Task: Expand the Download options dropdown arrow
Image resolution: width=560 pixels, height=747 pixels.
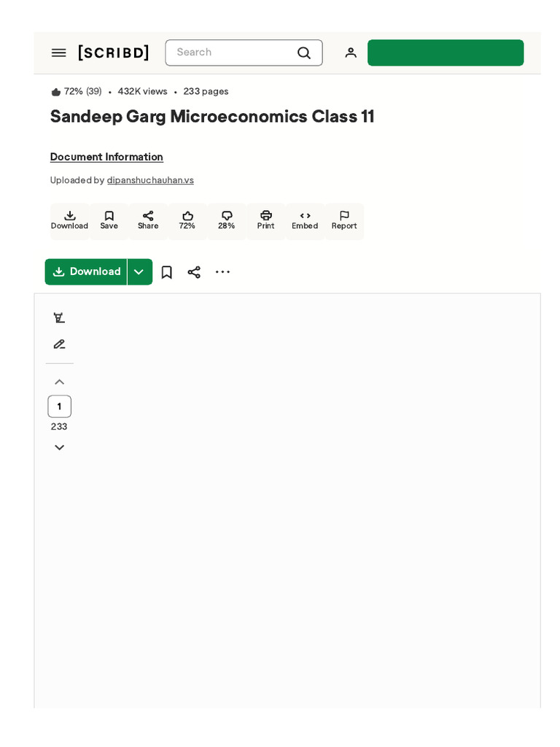Action: (x=139, y=272)
